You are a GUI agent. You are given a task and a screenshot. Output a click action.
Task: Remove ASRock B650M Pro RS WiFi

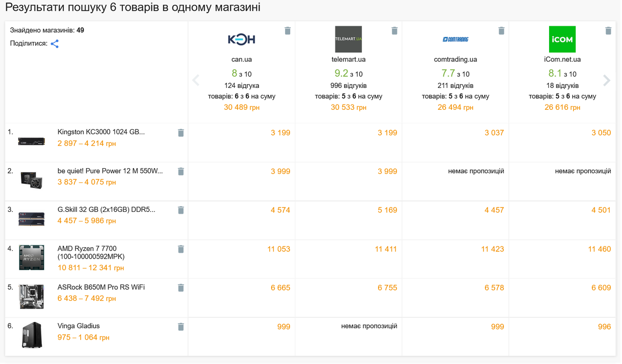181,288
